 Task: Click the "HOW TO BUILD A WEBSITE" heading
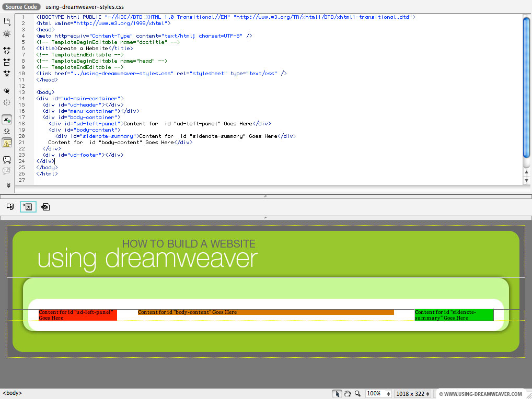tap(189, 244)
